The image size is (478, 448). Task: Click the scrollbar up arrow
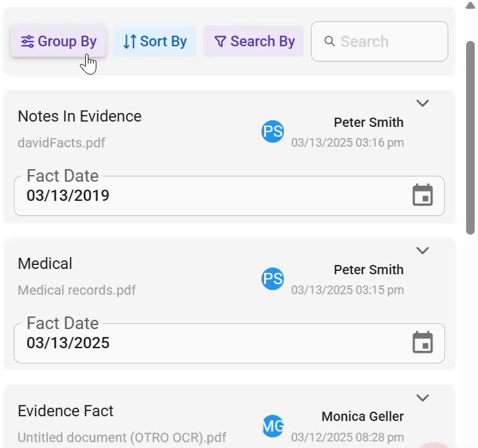click(x=471, y=5)
